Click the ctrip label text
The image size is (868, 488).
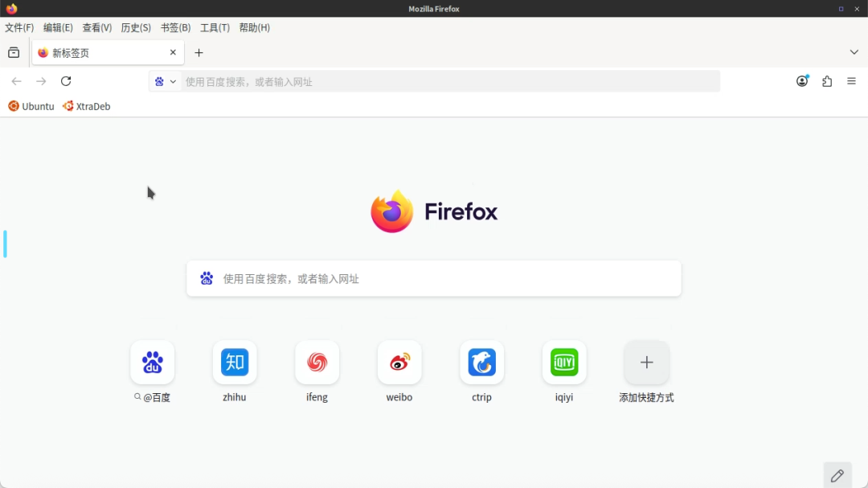[x=481, y=397]
